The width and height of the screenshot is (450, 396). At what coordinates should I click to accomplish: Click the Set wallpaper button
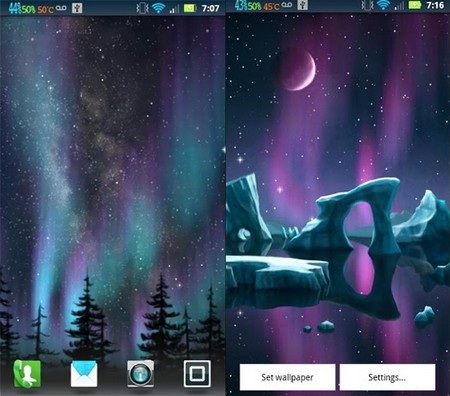287,377
